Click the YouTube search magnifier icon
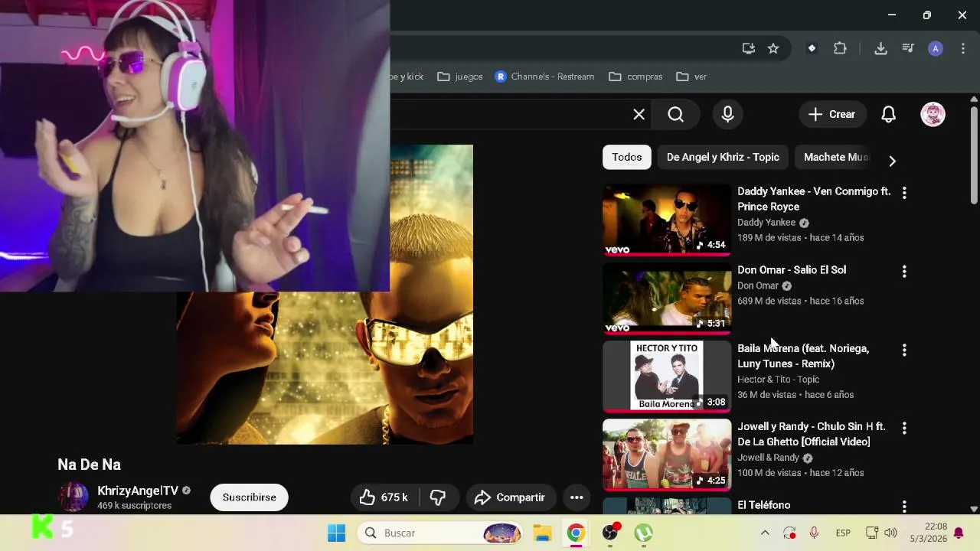Image resolution: width=980 pixels, height=551 pixels. (x=675, y=115)
